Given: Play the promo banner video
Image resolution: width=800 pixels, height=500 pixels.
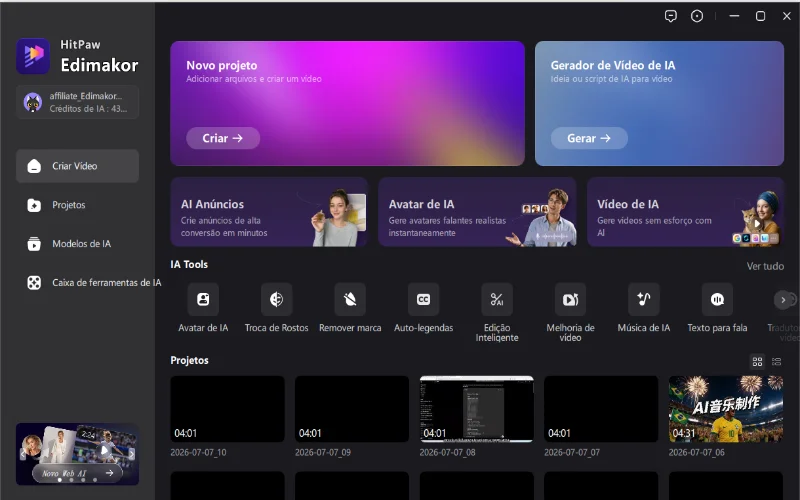Looking at the screenshot, I should pyautogui.click(x=105, y=450).
